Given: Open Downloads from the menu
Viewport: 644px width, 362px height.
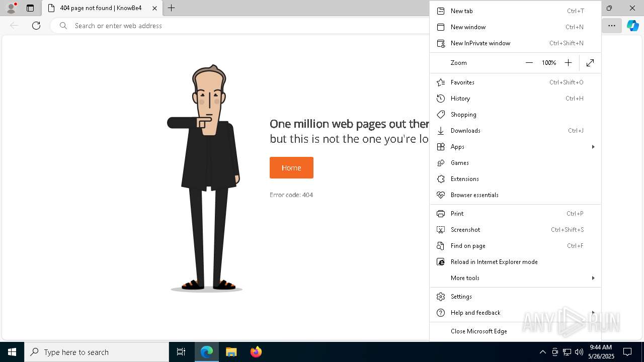Looking at the screenshot, I should click(515, 131).
